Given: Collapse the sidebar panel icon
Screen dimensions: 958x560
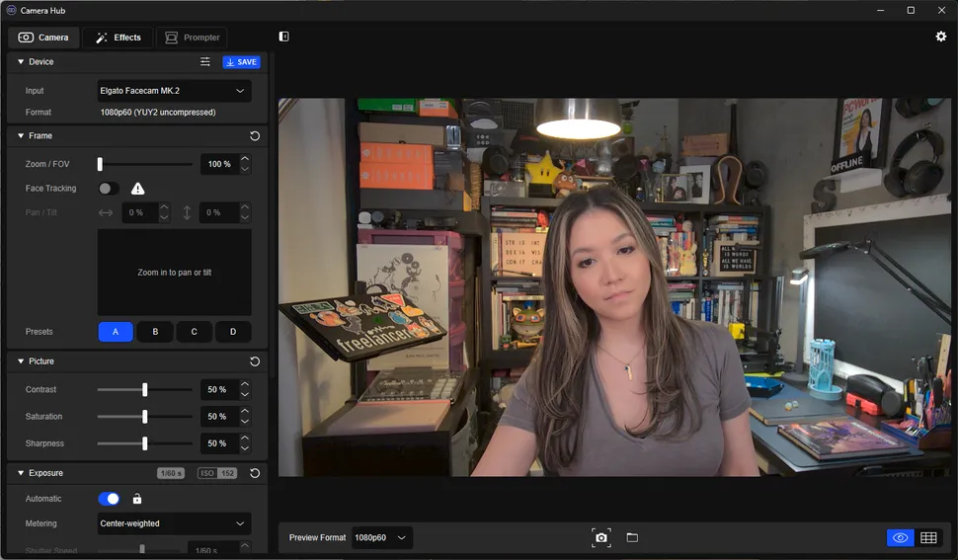Looking at the screenshot, I should [x=284, y=37].
